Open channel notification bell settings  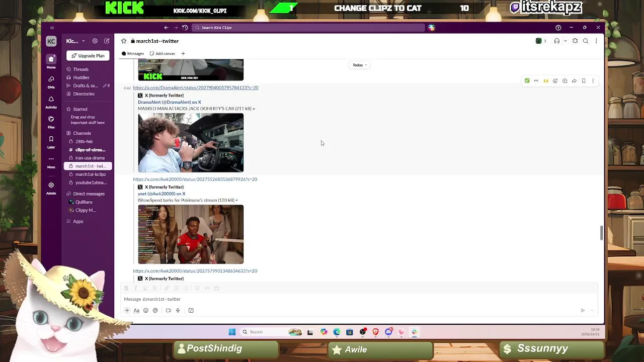[575, 41]
